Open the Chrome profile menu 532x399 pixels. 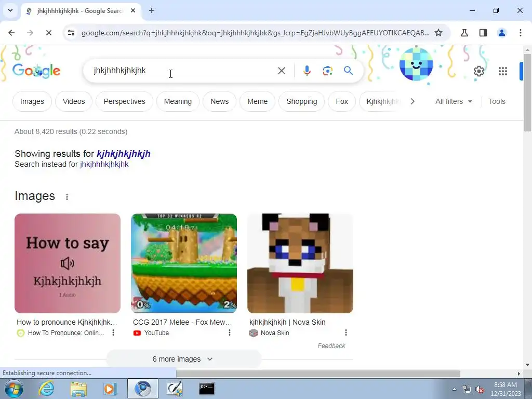pyautogui.click(x=501, y=33)
